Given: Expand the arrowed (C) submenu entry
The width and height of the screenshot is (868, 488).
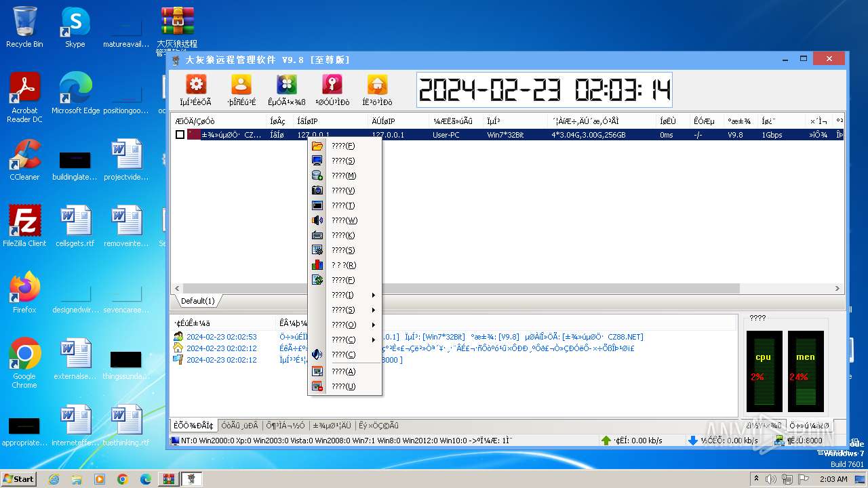Looking at the screenshot, I should 344,340.
